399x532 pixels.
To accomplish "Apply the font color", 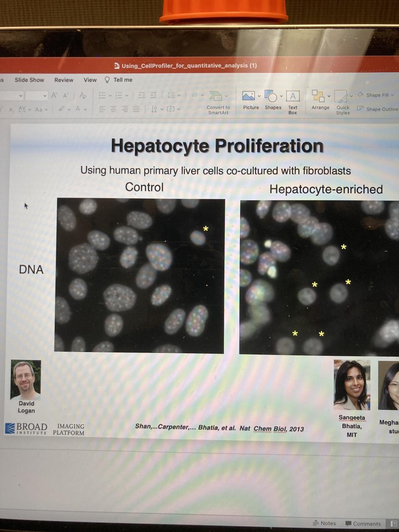I will pos(78,109).
